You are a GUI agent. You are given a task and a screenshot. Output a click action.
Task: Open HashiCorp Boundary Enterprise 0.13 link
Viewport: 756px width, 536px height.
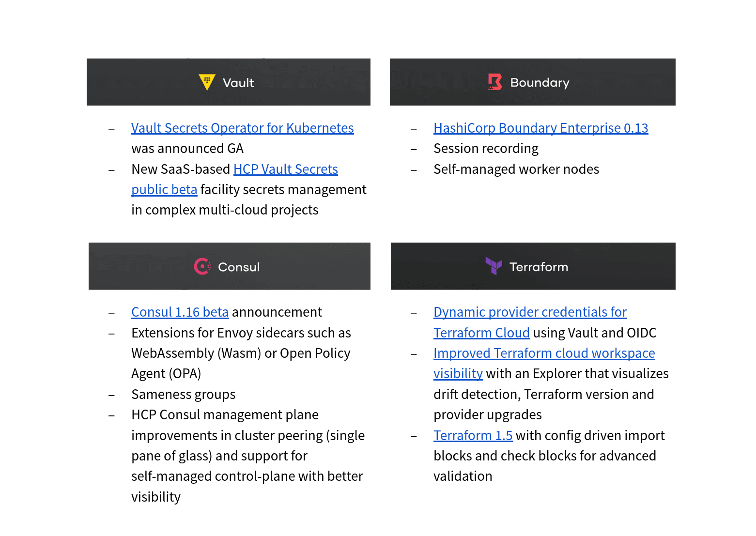540,128
